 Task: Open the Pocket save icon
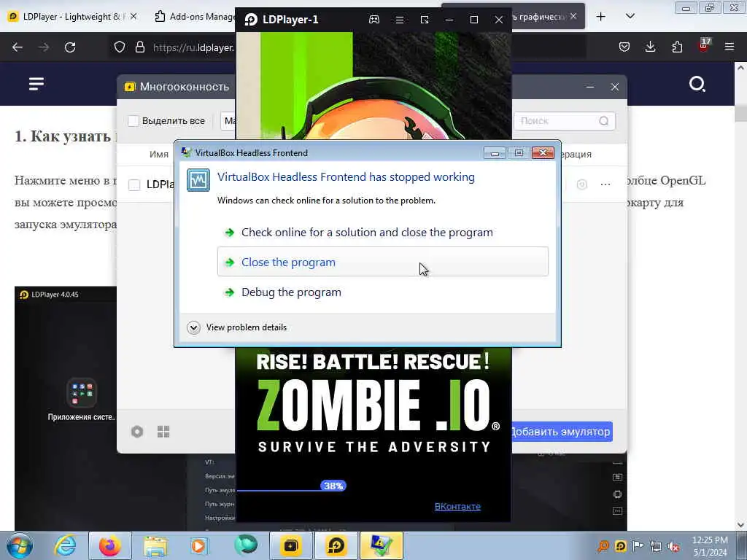point(624,47)
